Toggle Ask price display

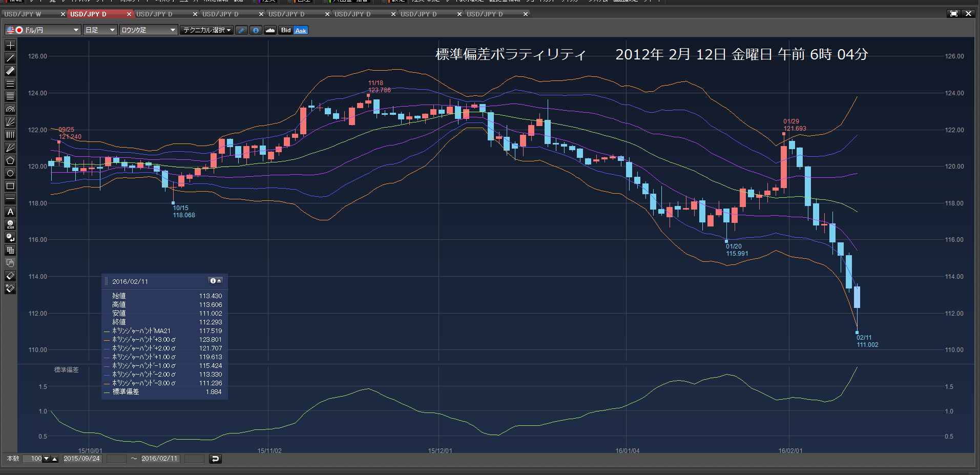[301, 30]
